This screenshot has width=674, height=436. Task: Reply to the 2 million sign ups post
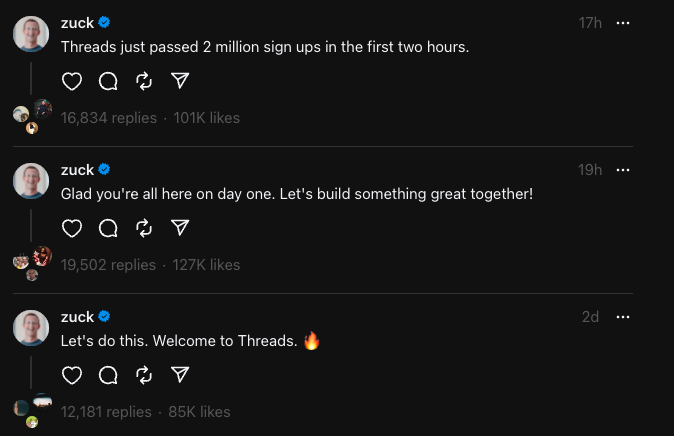(x=108, y=81)
